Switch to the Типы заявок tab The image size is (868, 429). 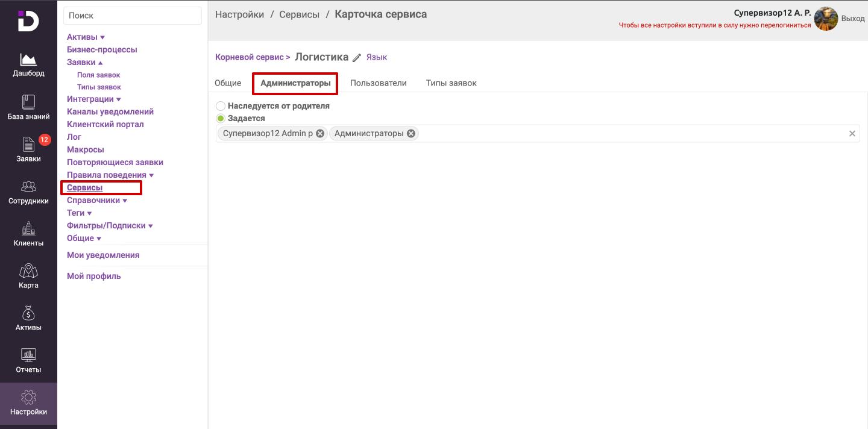tap(451, 83)
